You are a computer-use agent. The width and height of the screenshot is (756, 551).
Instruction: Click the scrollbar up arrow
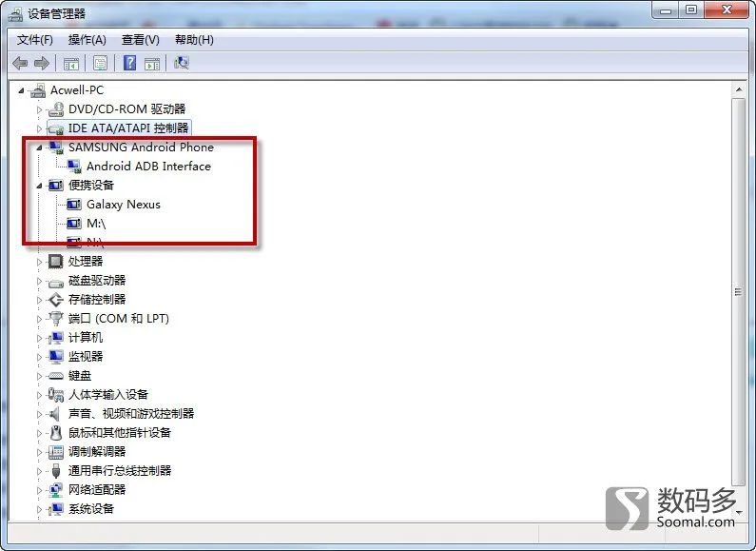(738, 89)
